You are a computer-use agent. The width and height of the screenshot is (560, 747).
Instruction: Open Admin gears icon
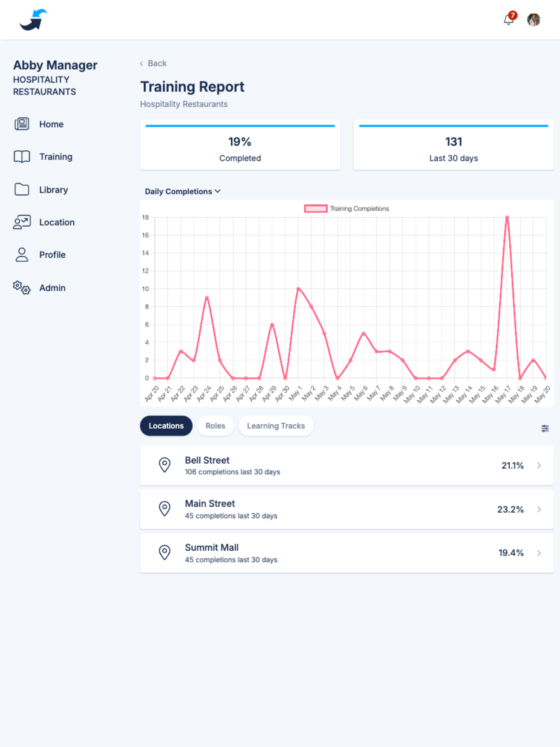coord(22,288)
